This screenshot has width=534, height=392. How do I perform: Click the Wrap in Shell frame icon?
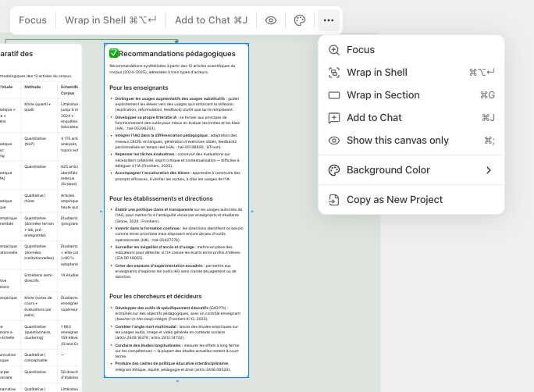click(334, 73)
